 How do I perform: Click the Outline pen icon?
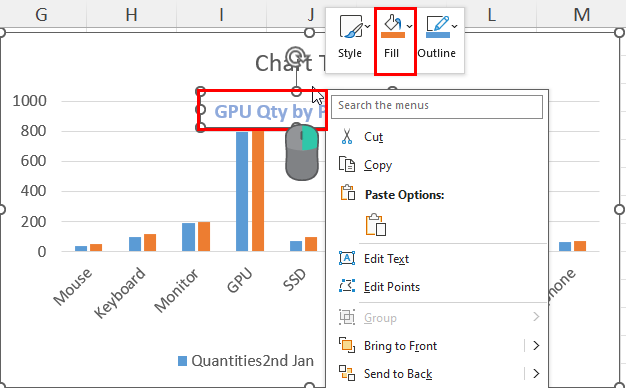pyautogui.click(x=438, y=23)
